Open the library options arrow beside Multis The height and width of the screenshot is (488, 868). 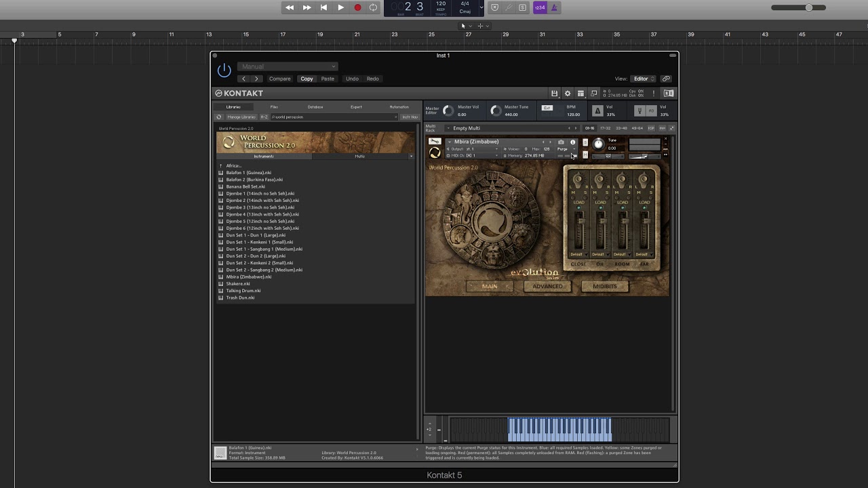pos(411,157)
